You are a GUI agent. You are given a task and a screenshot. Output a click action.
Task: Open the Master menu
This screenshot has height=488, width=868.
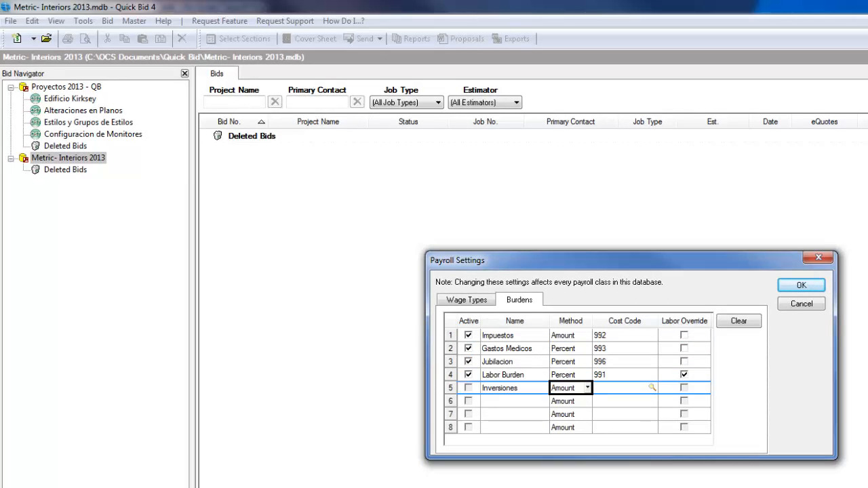click(x=134, y=21)
